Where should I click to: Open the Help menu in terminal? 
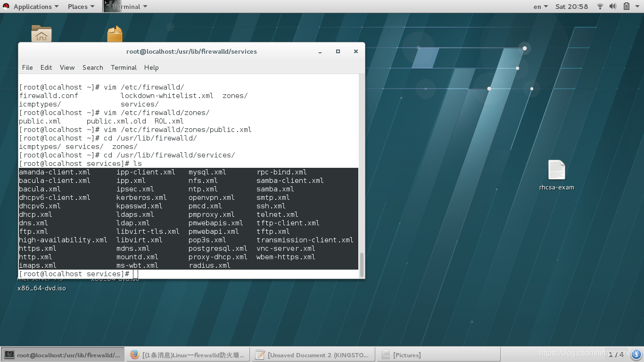[x=151, y=67]
